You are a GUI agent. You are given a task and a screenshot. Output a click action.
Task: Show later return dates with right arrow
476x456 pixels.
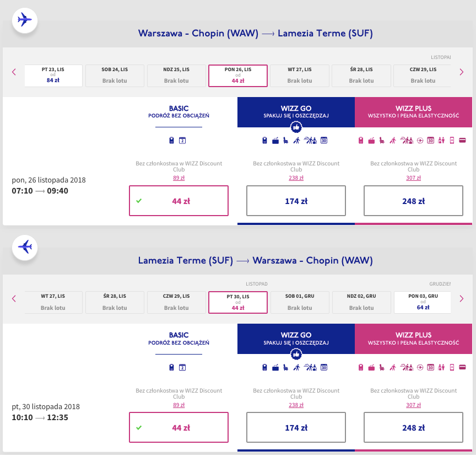coord(462,298)
